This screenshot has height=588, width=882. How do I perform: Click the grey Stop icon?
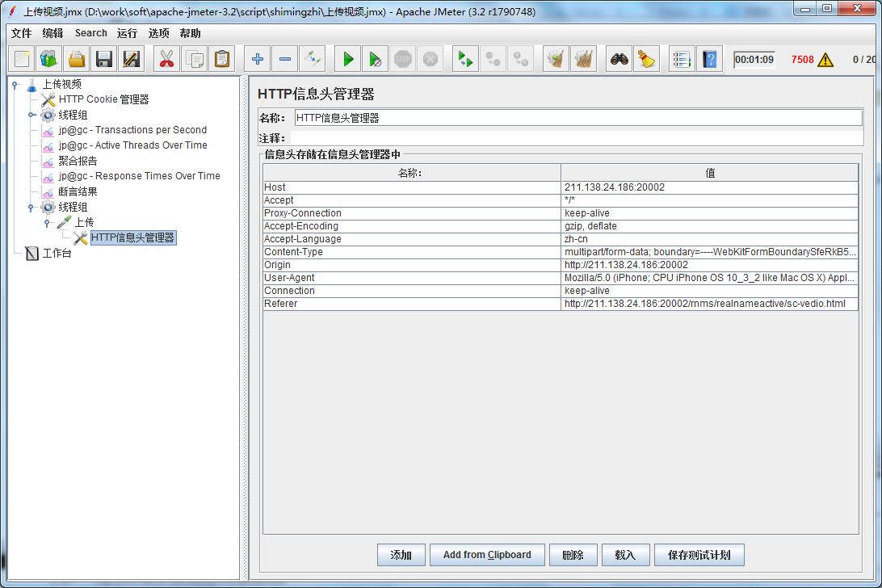tap(403, 59)
